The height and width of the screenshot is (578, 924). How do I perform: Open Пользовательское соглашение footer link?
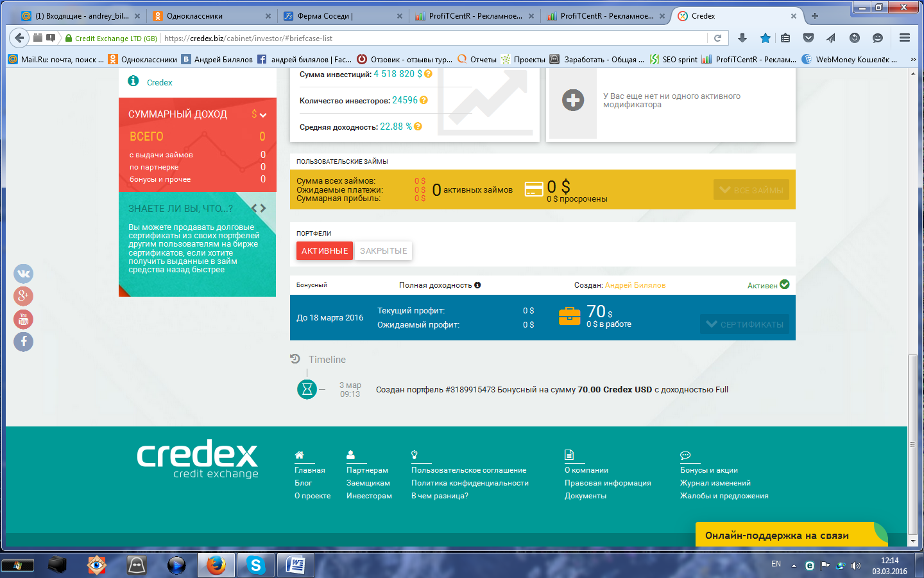point(468,470)
